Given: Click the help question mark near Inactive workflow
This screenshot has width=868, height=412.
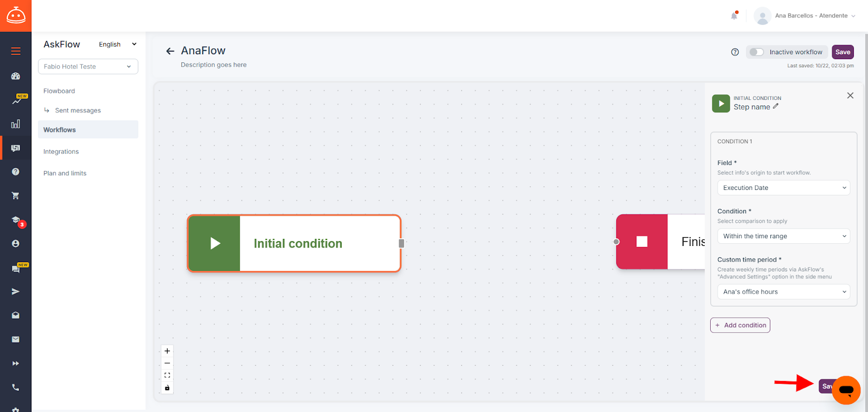Looking at the screenshot, I should [735, 52].
